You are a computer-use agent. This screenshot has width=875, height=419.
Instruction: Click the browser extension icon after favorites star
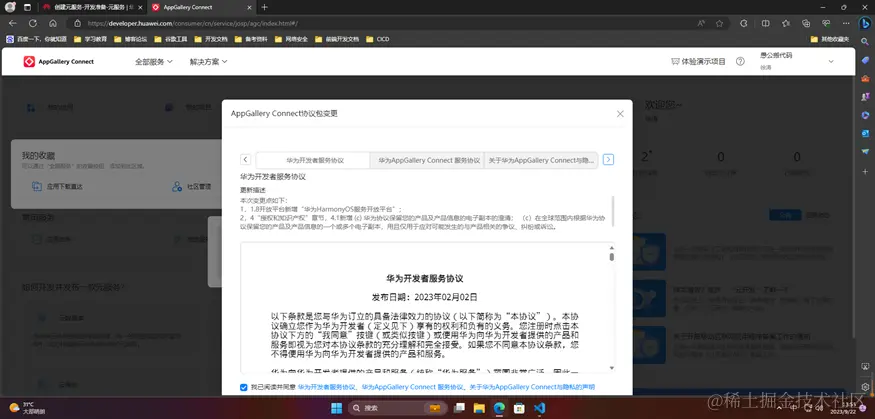coord(743,23)
